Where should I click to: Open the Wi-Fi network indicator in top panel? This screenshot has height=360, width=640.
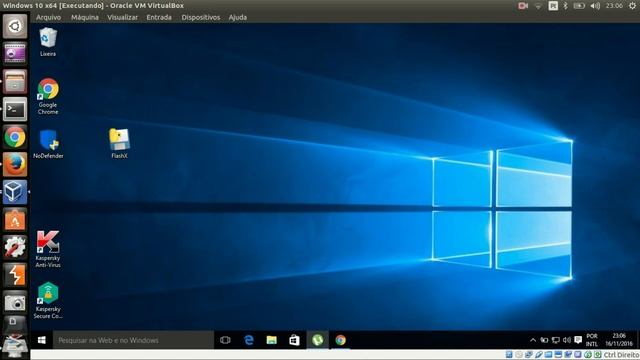pyautogui.click(x=538, y=6)
